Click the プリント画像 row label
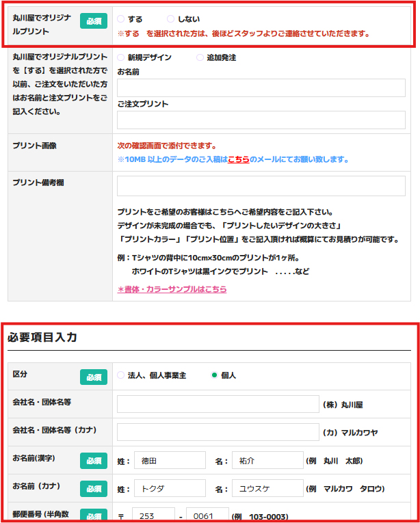The image size is (420, 523). point(34,146)
